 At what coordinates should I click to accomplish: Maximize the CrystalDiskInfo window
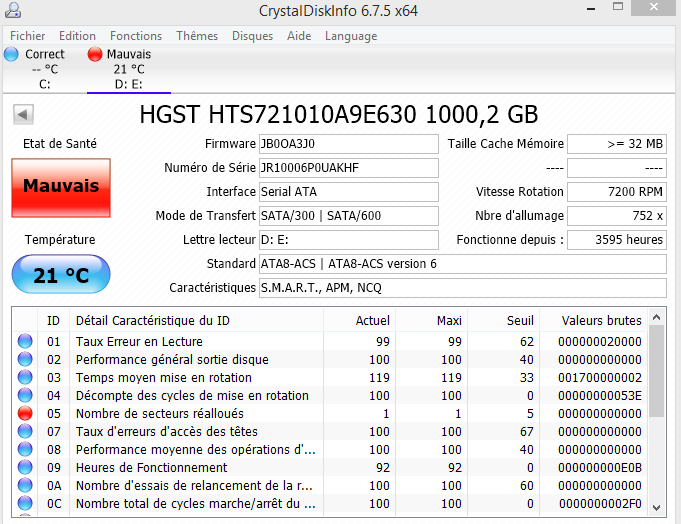pyautogui.click(x=618, y=7)
